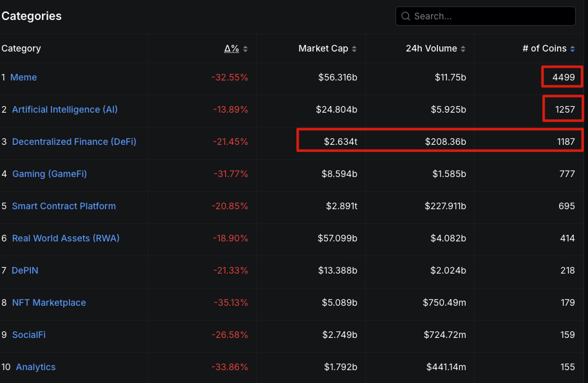Click the search magnifier icon
588x383 pixels.
[406, 16]
